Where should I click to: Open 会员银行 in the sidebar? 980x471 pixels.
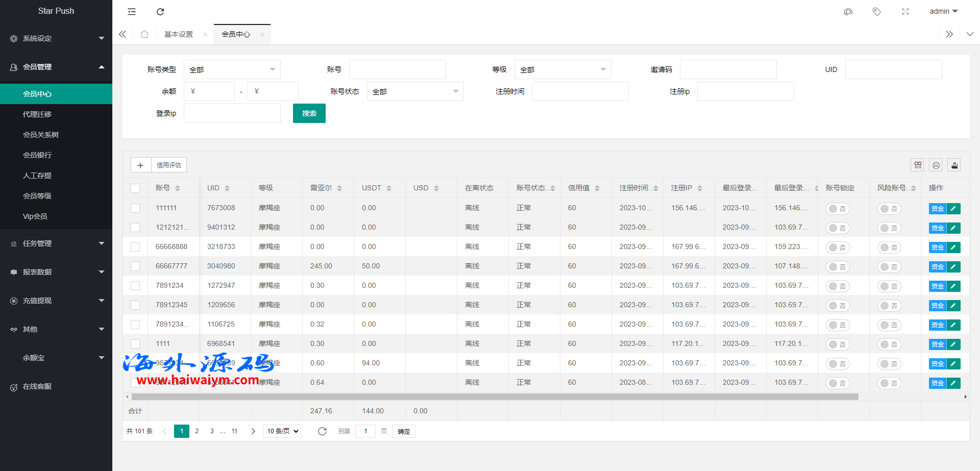tap(37, 155)
